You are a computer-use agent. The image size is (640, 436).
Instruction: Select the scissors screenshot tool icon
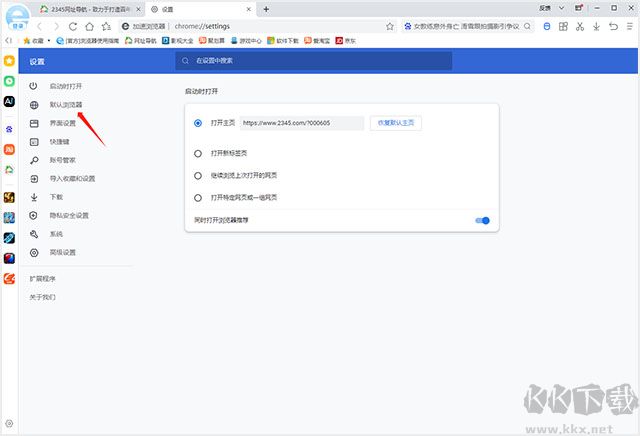[x=580, y=27]
